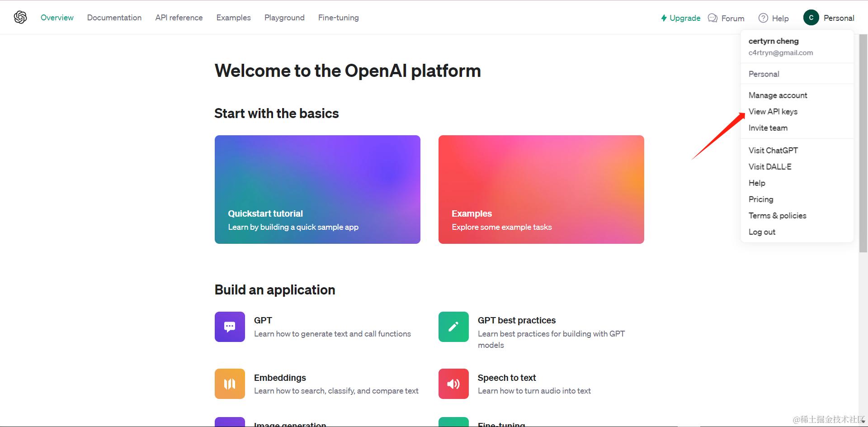
Task: Click the Build an application heading
Action: tap(275, 289)
